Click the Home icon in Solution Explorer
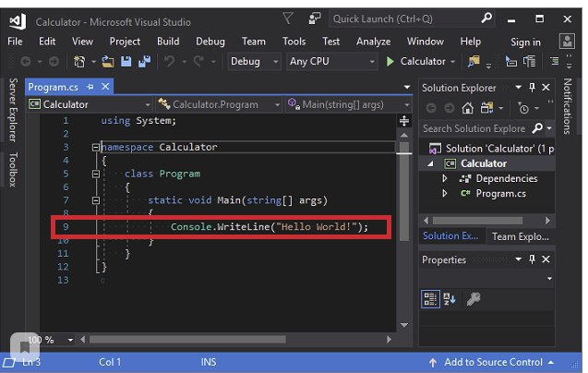Screen dimensions: 588x373 [467, 108]
